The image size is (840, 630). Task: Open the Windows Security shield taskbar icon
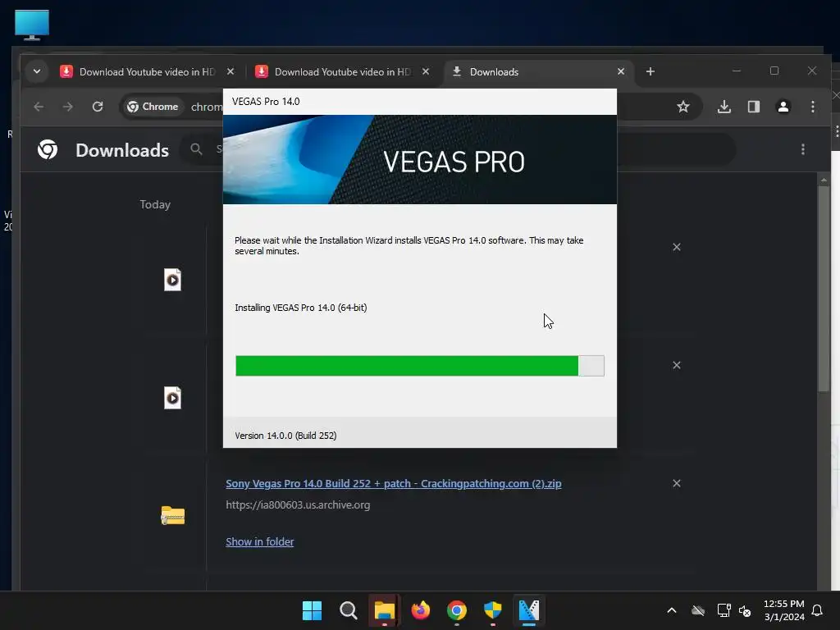click(x=493, y=610)
